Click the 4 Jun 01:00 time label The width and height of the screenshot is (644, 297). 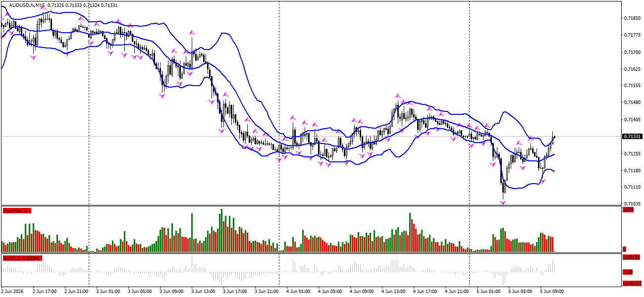298,292
